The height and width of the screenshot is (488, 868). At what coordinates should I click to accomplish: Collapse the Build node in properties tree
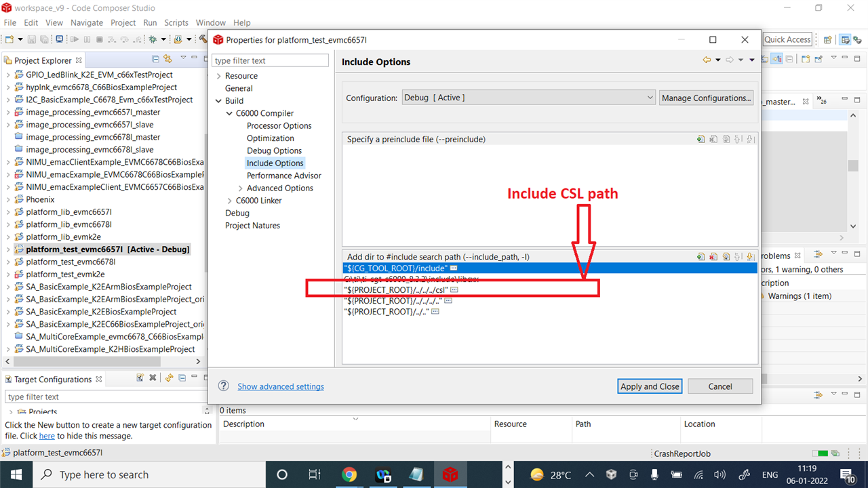point(219,101)
